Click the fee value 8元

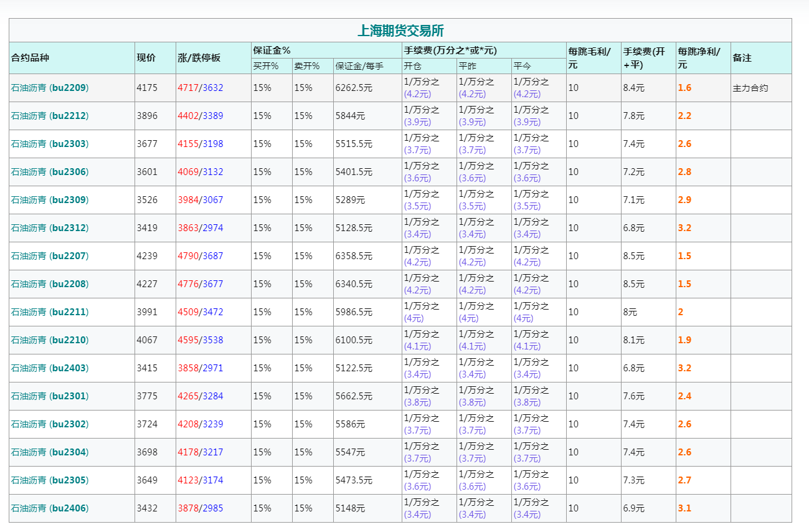point(630,312)
